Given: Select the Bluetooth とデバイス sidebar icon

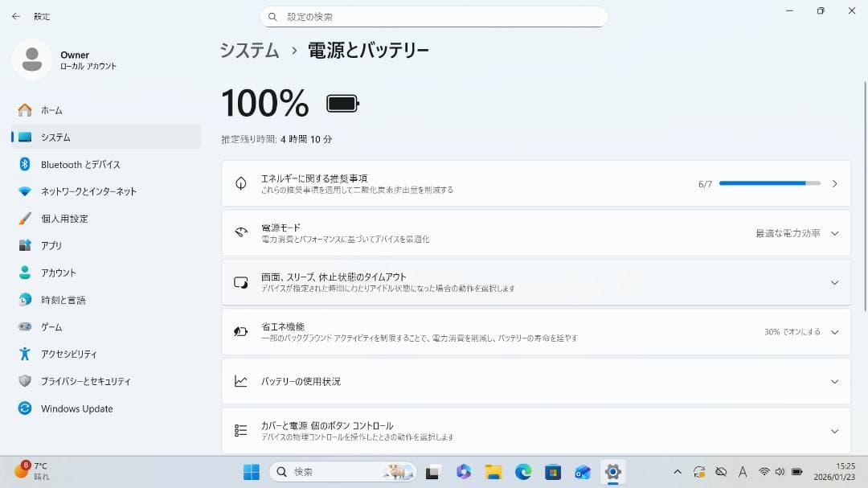Looking at the screenshot, I should [23, 164].
